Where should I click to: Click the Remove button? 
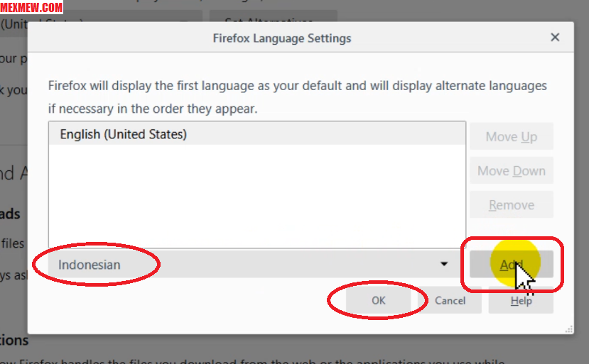click(511, 205)
